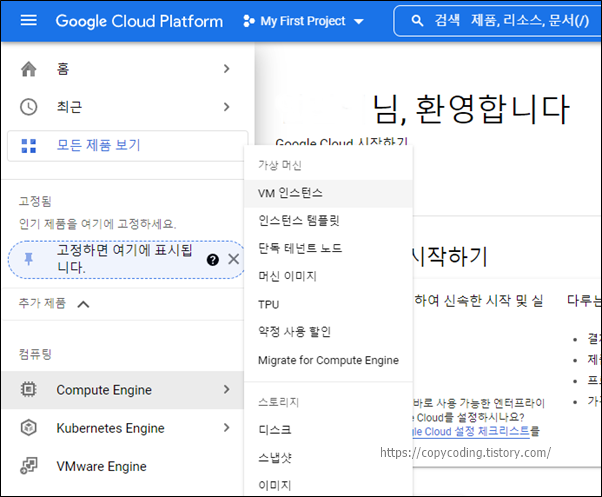Image resolution: width=602 pixels, height=497 pixels.
Task: Open VMware Engine in sidebar
Action: 123,466
